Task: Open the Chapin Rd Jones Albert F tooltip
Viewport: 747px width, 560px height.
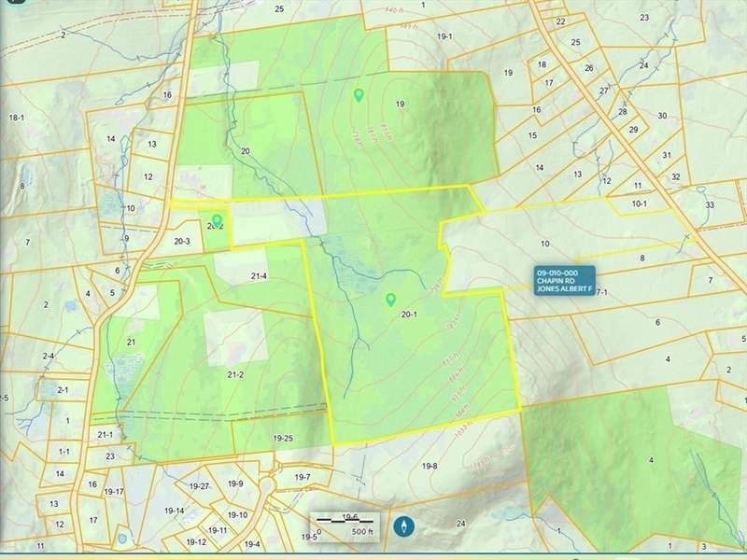Action: tap(563, 281)
